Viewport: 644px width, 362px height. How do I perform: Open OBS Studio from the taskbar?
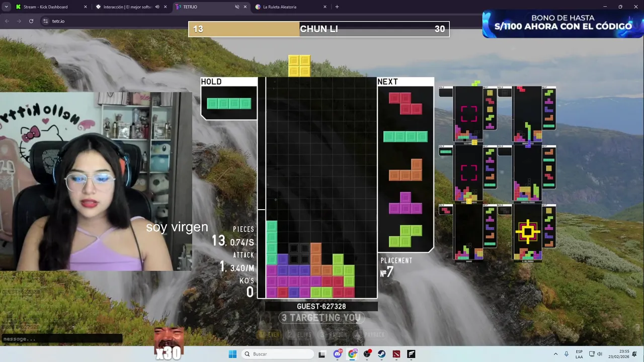coord(367,354)
